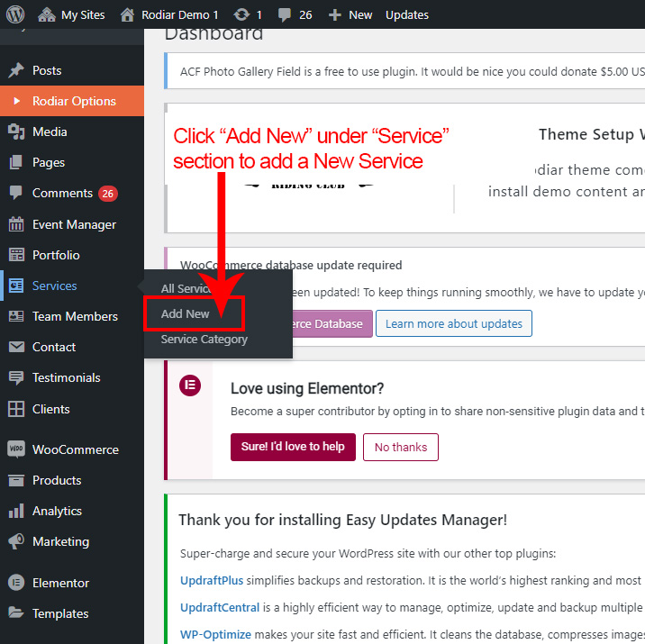Open Rodiar Demo 1 site menu
This screenshot has height=644, width=645.
[169, 14]
